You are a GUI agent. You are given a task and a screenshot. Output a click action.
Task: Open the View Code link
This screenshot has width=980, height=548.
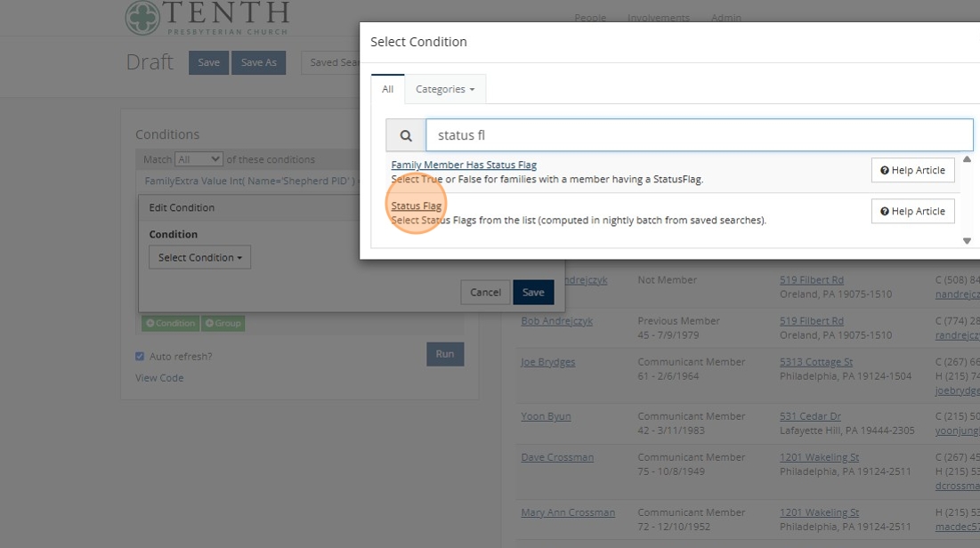[159, 378]
